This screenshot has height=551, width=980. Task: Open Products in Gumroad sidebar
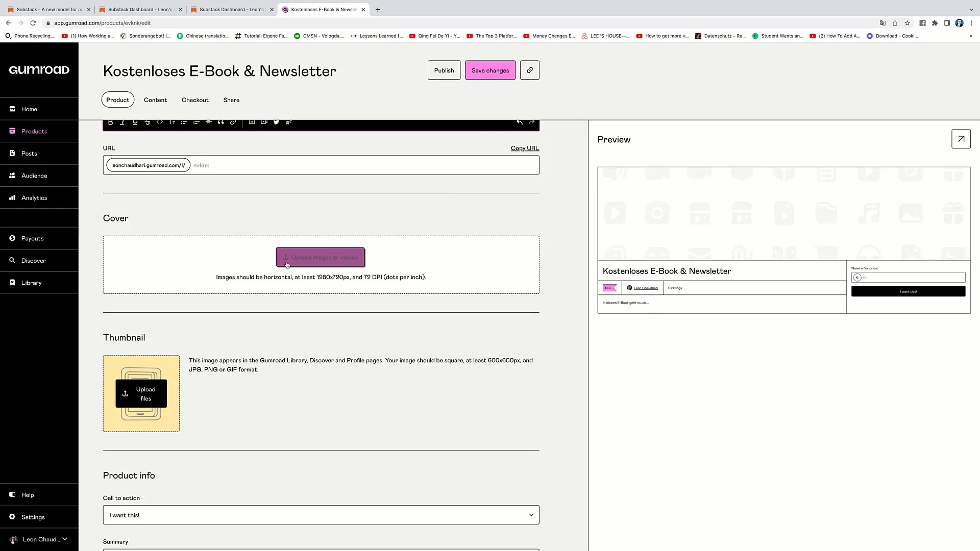39,131
